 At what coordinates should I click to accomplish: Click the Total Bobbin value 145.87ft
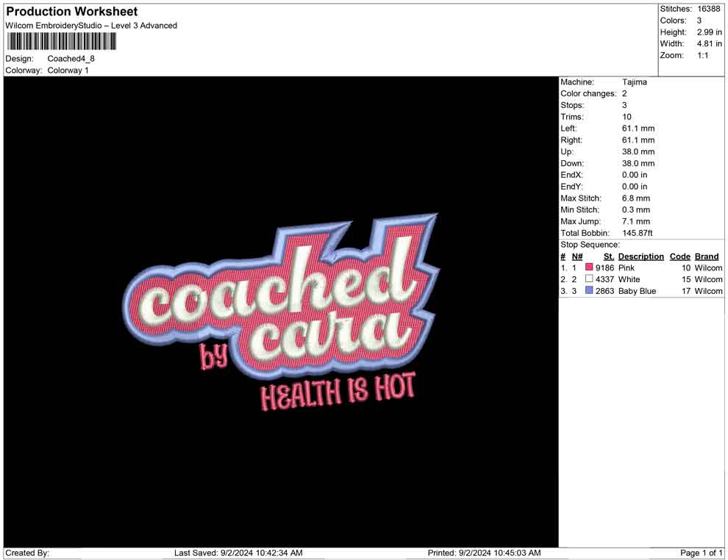pyautogui.click(x=638, y=233)
